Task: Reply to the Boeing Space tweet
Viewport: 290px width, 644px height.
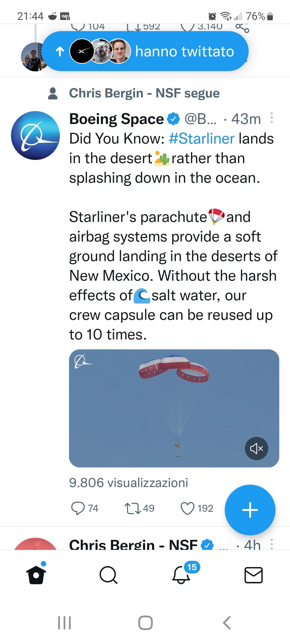Action: (x=78, y=508)
